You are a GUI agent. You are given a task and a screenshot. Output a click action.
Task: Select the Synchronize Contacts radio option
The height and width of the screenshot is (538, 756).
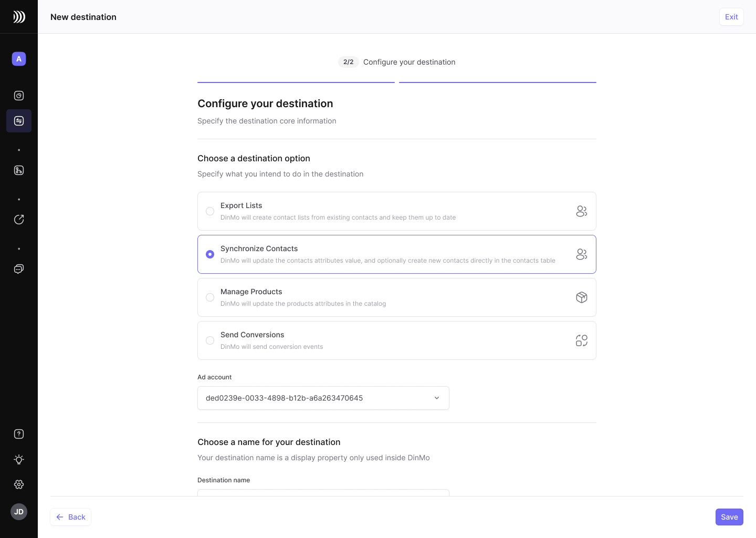coord(210,254)
